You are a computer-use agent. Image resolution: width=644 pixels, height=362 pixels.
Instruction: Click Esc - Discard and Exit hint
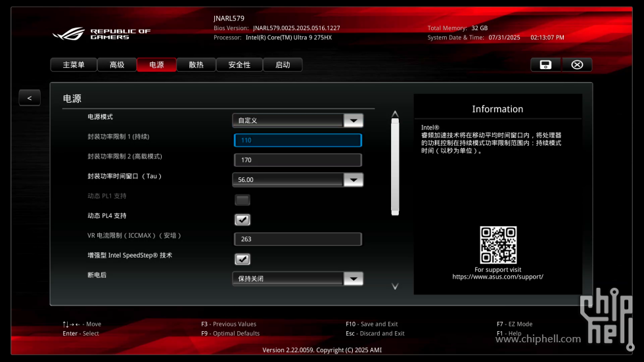(375, 334)
